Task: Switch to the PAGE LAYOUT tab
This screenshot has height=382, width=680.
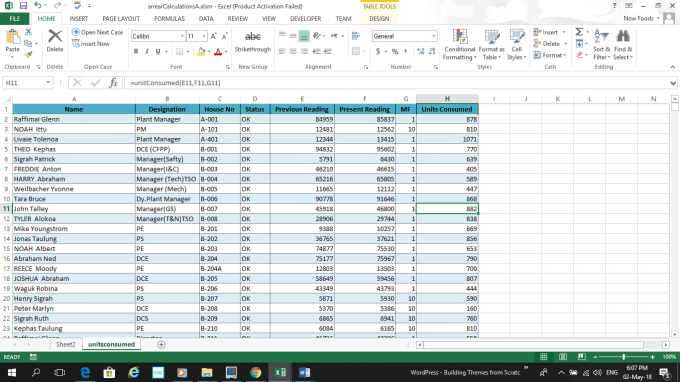Action: (x=121, y=19)
